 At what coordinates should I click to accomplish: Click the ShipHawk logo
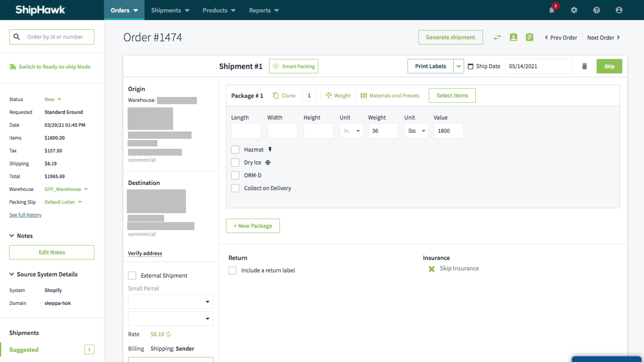tap(40, 10)
